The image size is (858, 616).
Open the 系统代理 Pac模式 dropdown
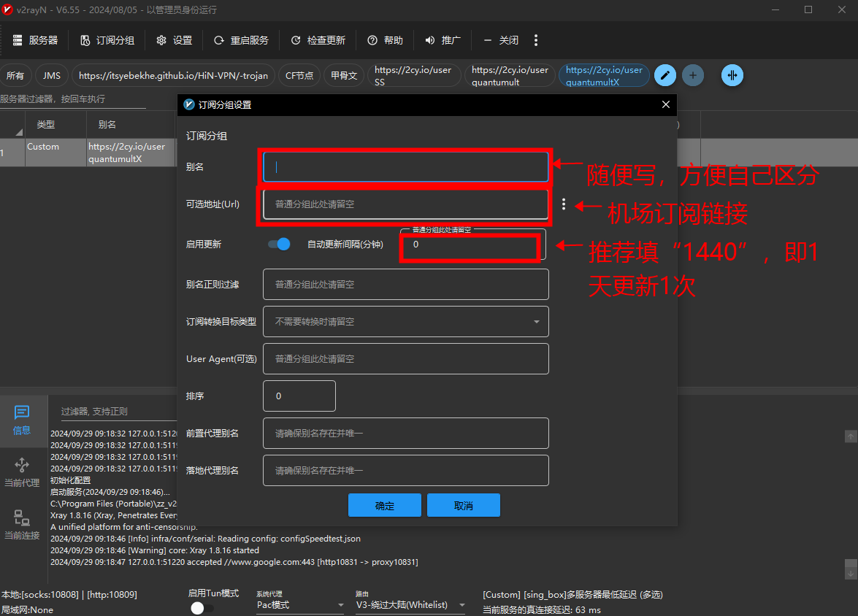tap(299, 605)
